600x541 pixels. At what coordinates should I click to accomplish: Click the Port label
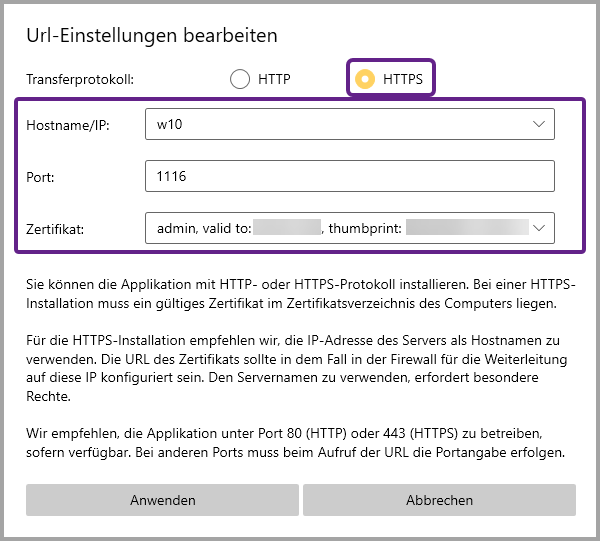click(40, 176)
